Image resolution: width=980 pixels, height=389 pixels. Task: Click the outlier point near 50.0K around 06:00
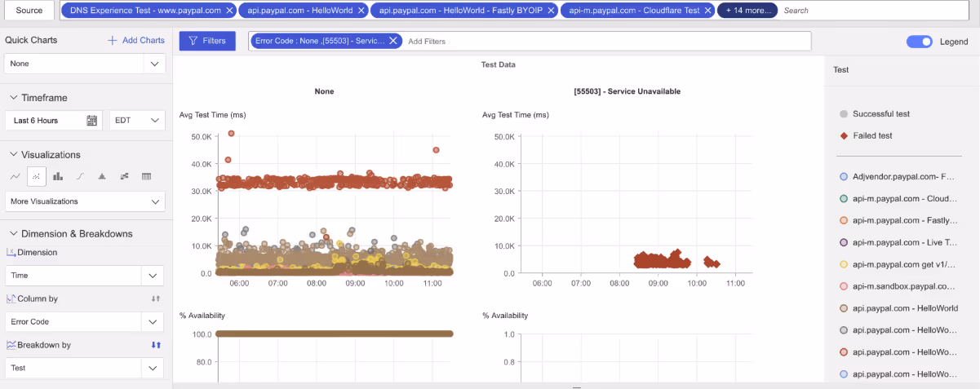click(232, 134)
